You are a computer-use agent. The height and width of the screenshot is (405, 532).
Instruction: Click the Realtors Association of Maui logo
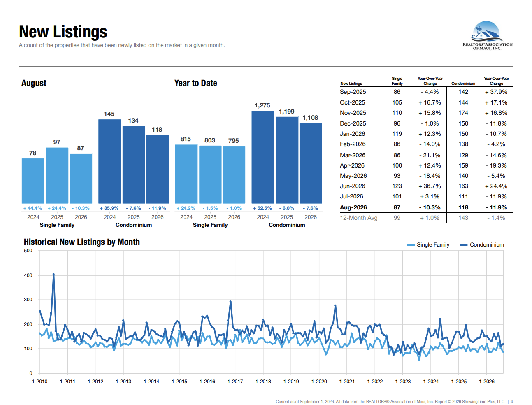[x=488, y=36]
